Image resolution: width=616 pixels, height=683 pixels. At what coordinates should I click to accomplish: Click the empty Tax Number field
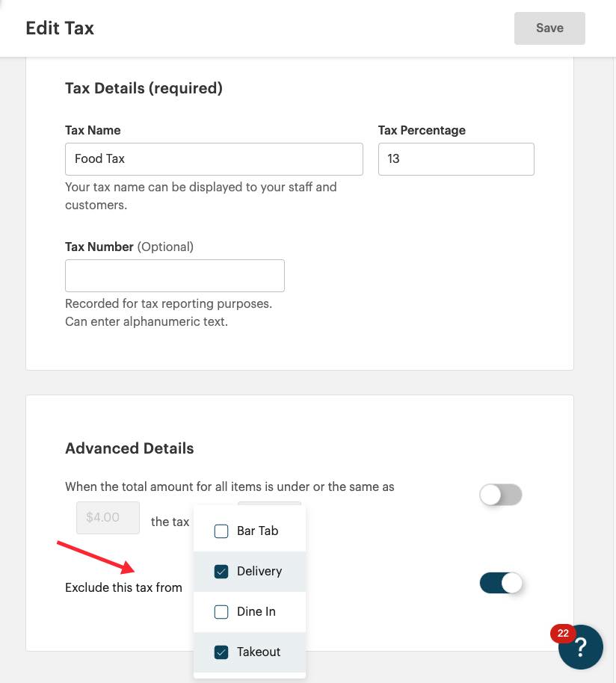point(175,276)
